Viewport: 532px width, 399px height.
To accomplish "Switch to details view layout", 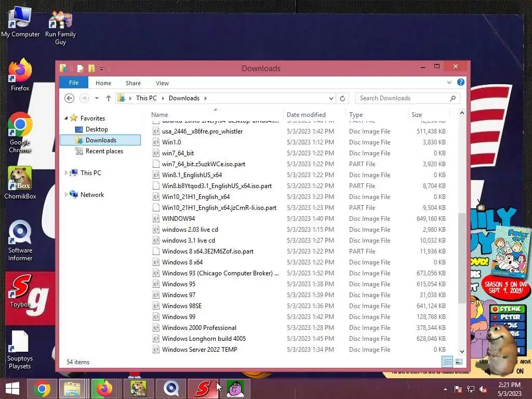I will pos(447,362).
